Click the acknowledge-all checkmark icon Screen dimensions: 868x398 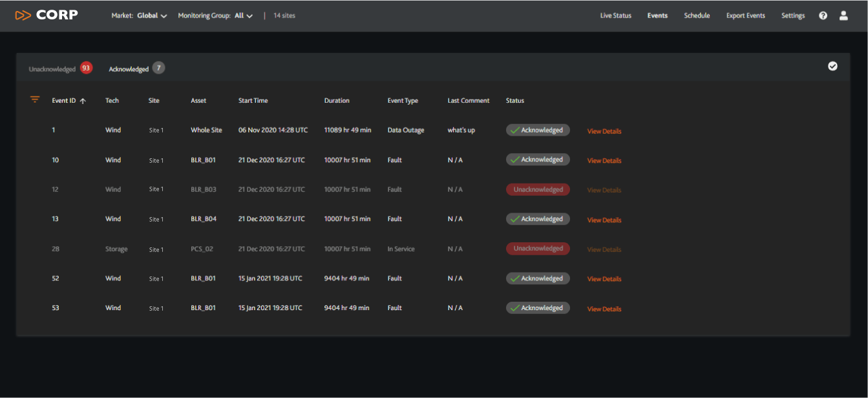832,66
